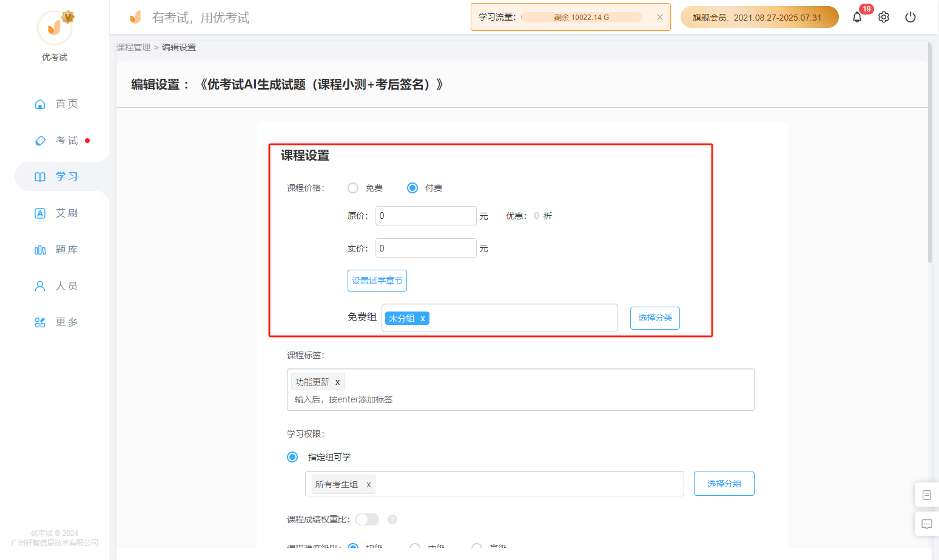Click the 实价 input field
The image size is (939, 560).
click(x=426, y=248)
